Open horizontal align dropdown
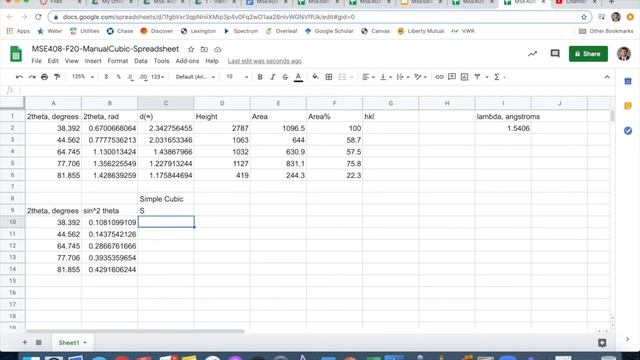Image resolution: width=640 pixels, height=360 pixels. coord(368,77)
